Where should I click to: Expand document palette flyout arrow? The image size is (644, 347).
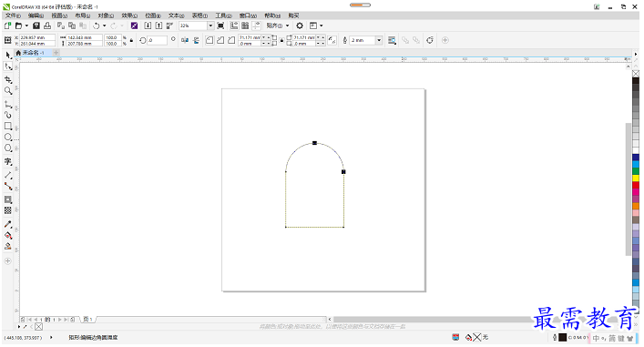pos(19,326)
